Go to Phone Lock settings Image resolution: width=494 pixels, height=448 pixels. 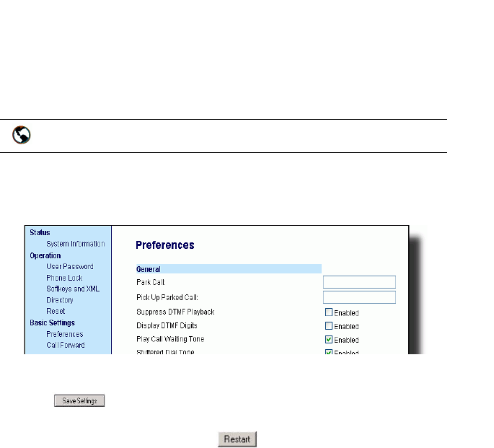64,278
